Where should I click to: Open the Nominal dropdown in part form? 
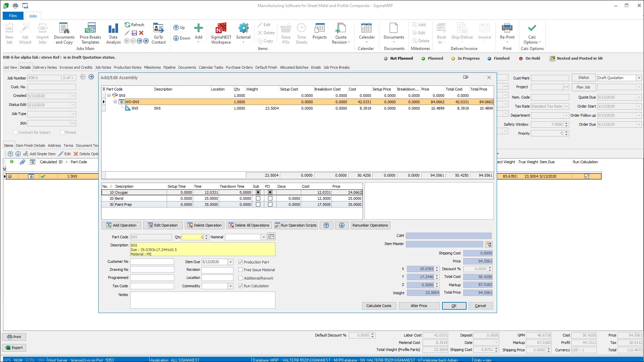(264, 236)
